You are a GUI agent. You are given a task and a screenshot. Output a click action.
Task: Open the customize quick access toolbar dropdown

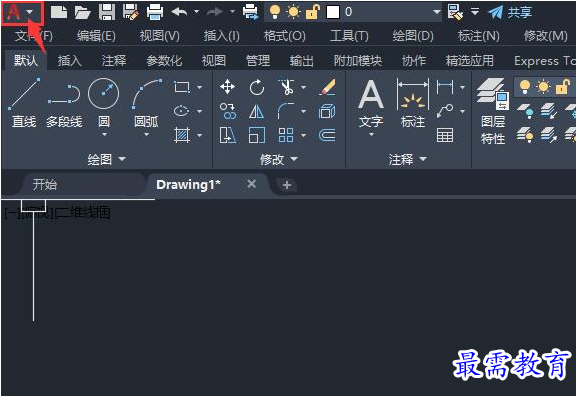coord(475,12)
